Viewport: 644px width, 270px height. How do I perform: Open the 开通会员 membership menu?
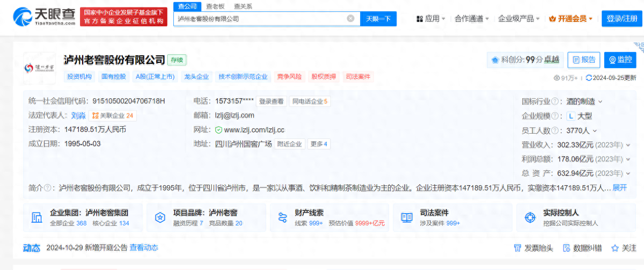tap(571, 18)
